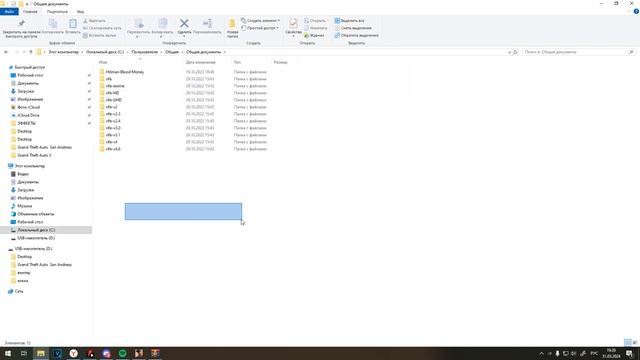Click Copy path (Скопировать путь) in the ribbon

(102, 28)
